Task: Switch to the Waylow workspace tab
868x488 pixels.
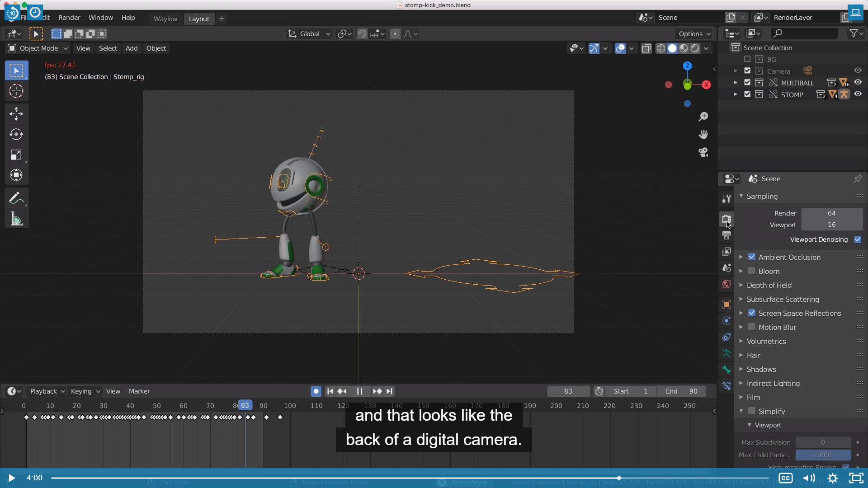Action: pos(165,19)
